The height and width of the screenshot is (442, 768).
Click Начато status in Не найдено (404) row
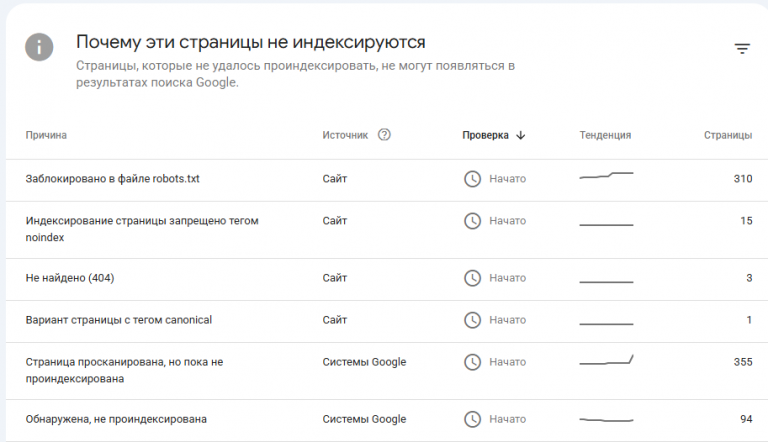[x=507, y=278]
